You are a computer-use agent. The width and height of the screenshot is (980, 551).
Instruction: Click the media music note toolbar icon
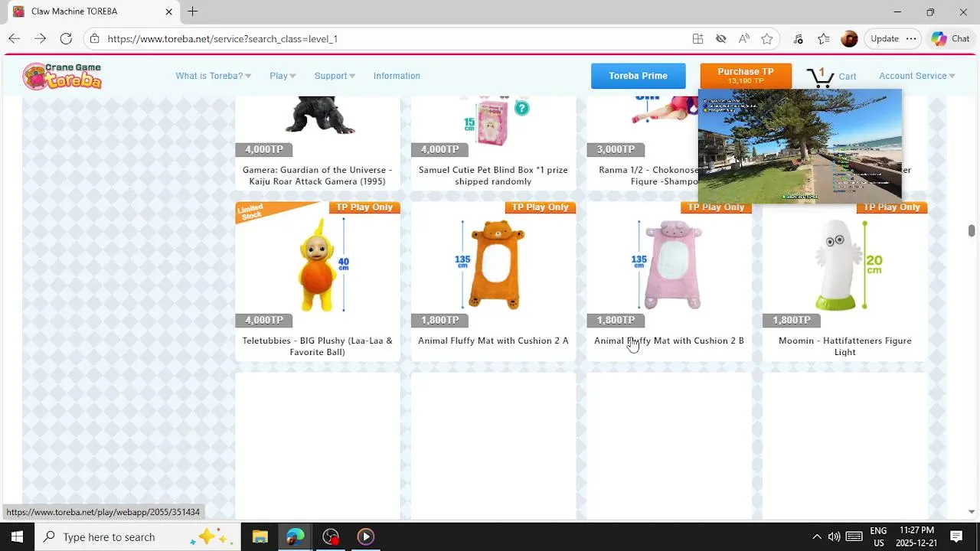click(x=798, y=38)
